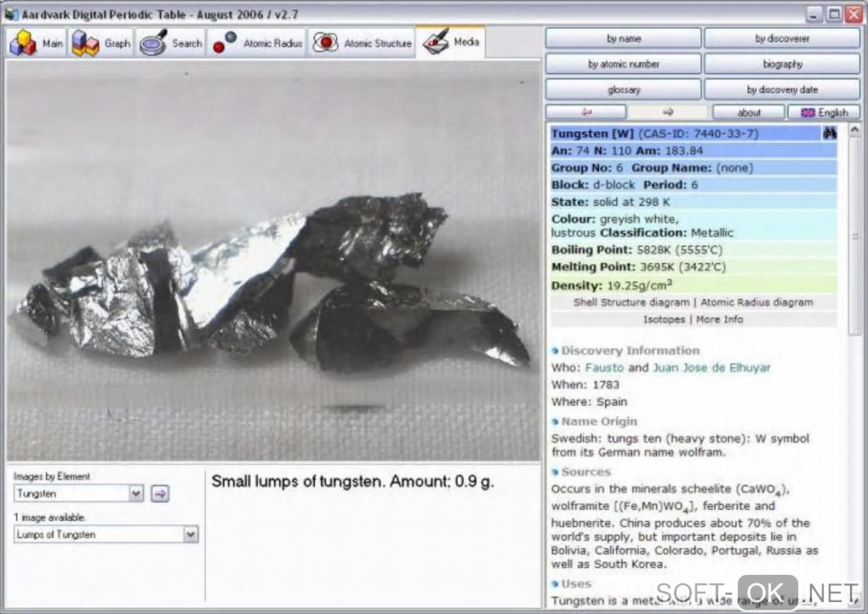Screen dimensions: 868x614
Task: Click binoculars icon next to Tungsten header
Action: [x=829, y=133]
